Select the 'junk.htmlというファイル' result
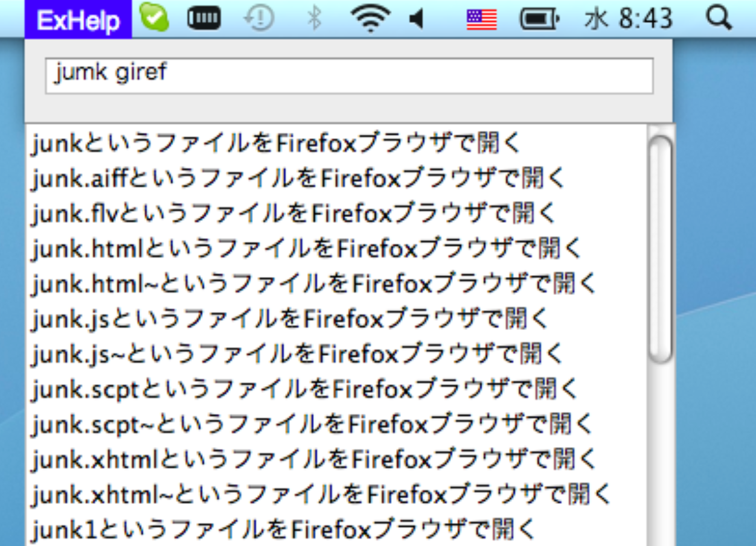The width and height of the screenshot is (756, 546). point(336,249)
